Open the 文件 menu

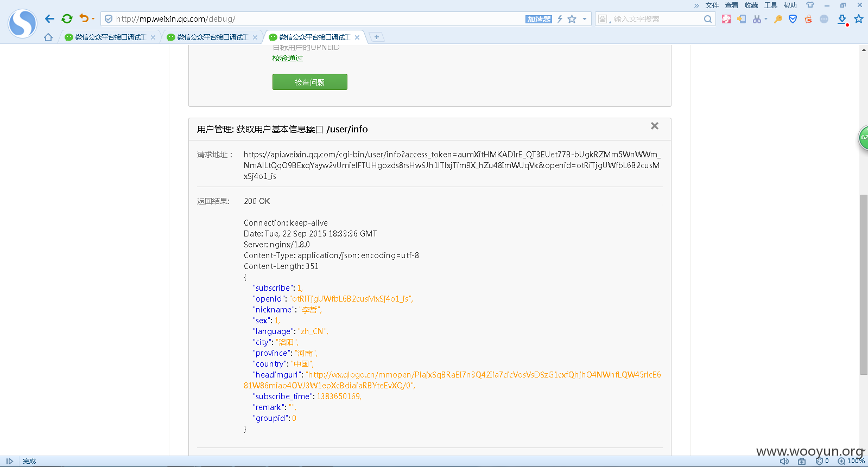pos(712,5)
